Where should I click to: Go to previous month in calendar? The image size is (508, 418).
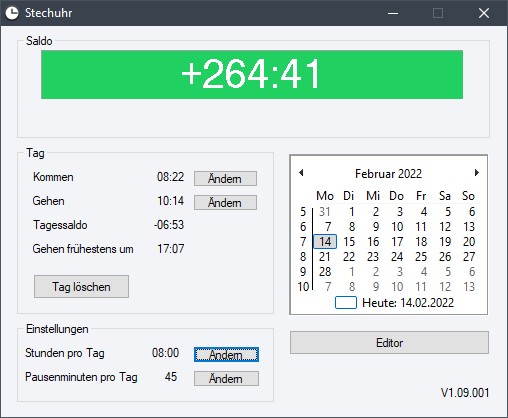(301, 173)
